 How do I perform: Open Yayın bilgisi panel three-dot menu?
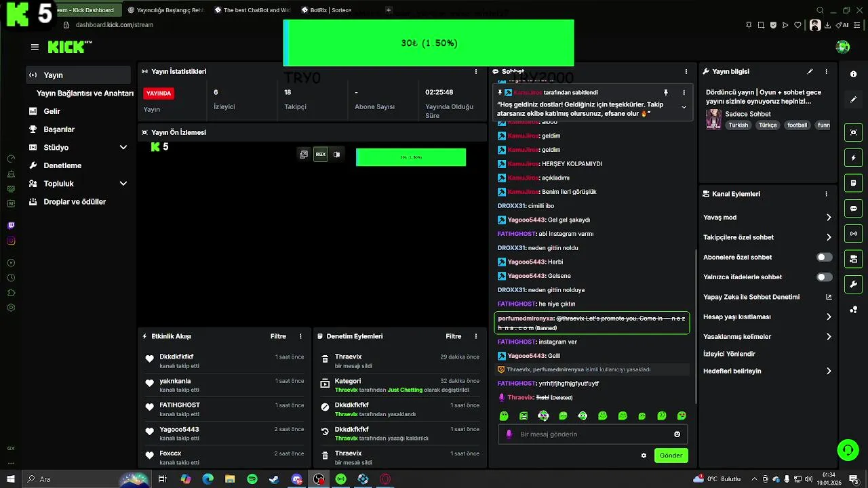[826, 71]
